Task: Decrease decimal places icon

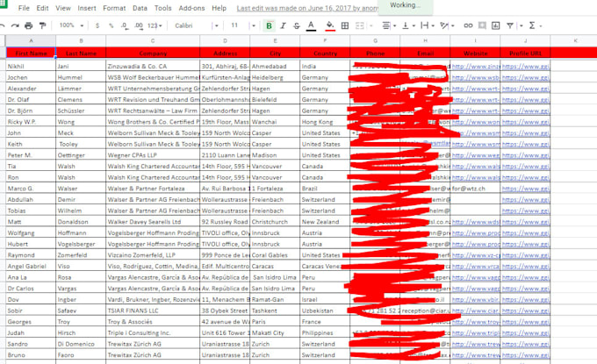Action: 125,25
